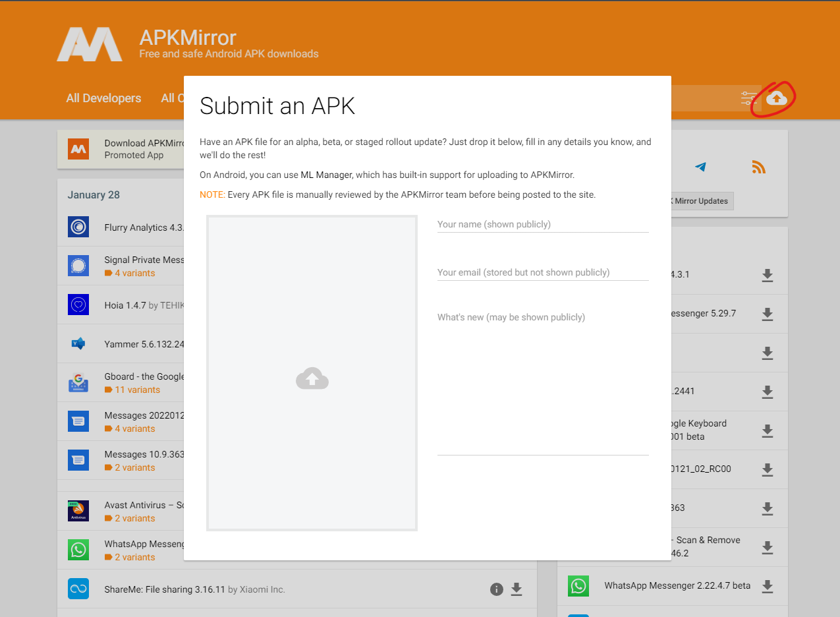Viewport: 840px width, 617px height.
Task: Open ShareMe: File sharing 3.16.11 title
Action: pos(165,589)
